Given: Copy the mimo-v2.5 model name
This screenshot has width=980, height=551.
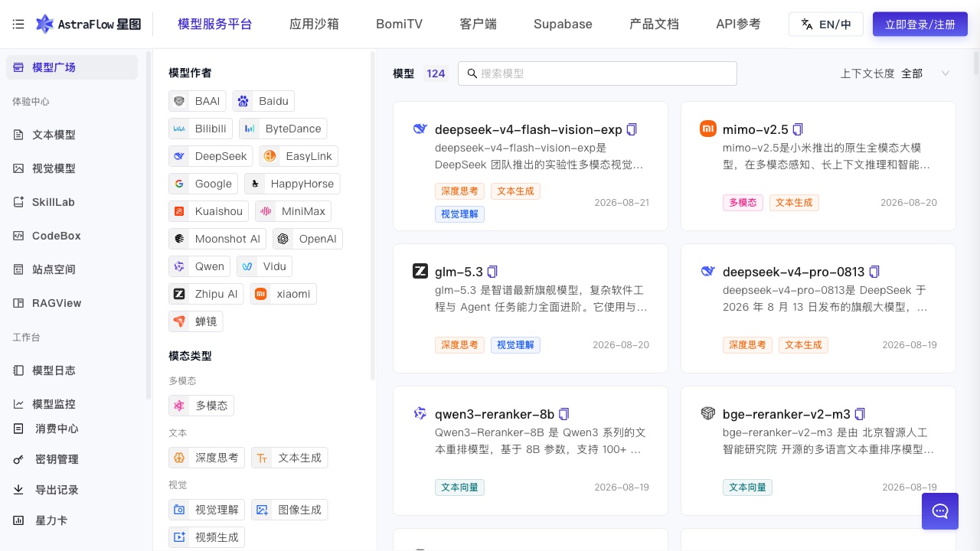Looking at the screenshot, I should pyautogui.click(x=798, y=129).
